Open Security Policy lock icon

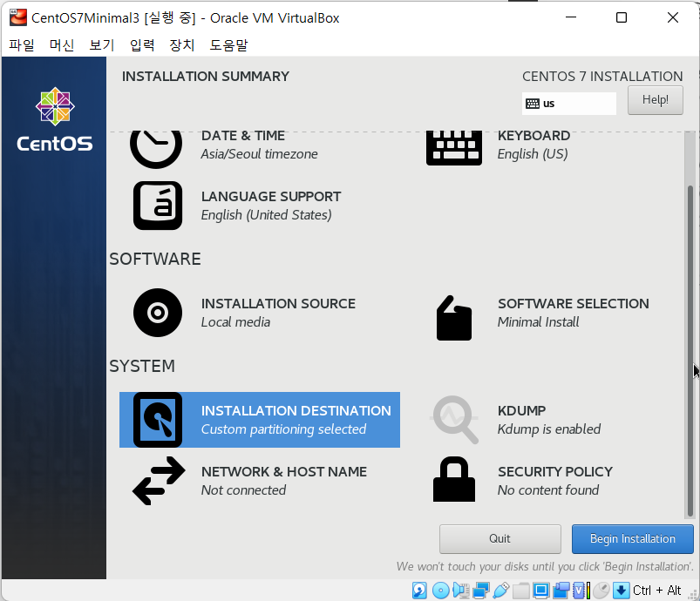click(x=453, y=479)
